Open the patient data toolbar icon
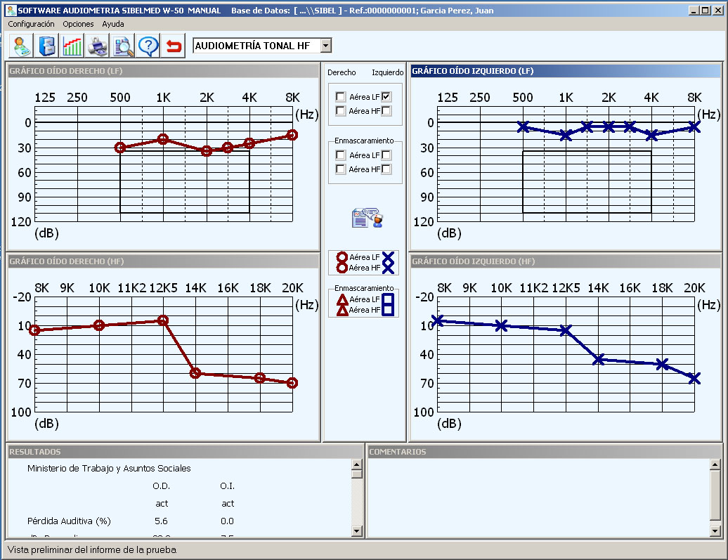 pos(21,46)
